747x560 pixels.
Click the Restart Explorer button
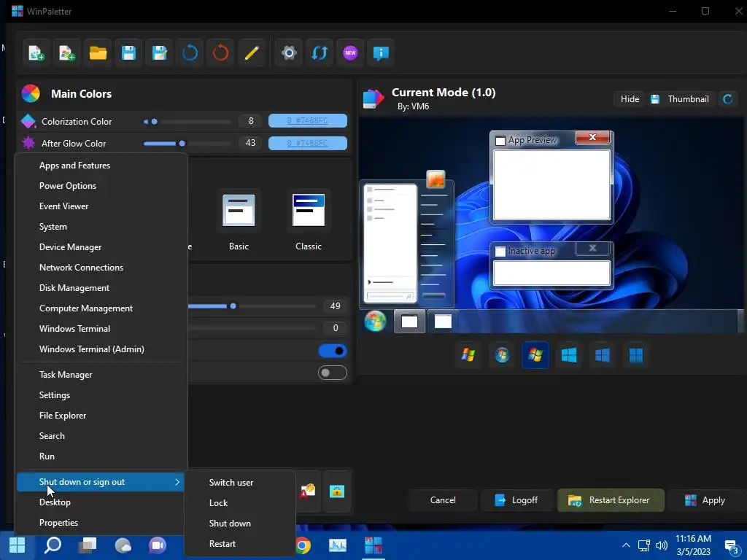[611, 500]
